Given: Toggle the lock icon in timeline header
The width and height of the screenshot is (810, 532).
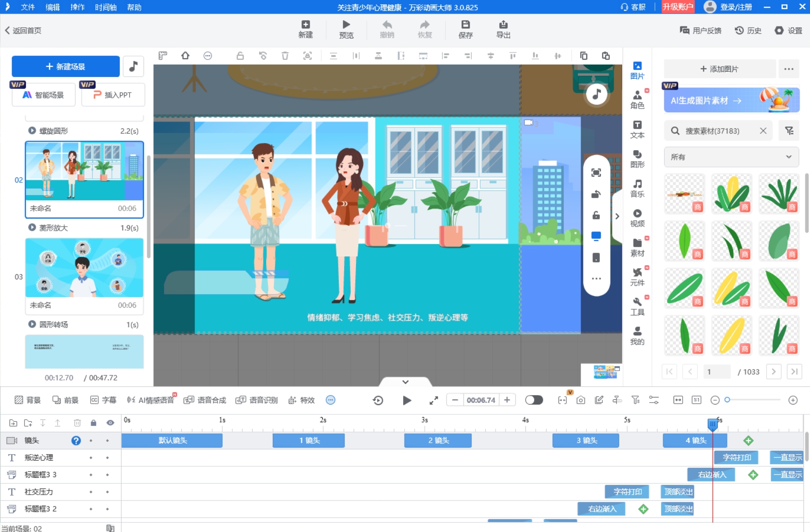Looking at the screenshot, I should click(x=93, y=423).
